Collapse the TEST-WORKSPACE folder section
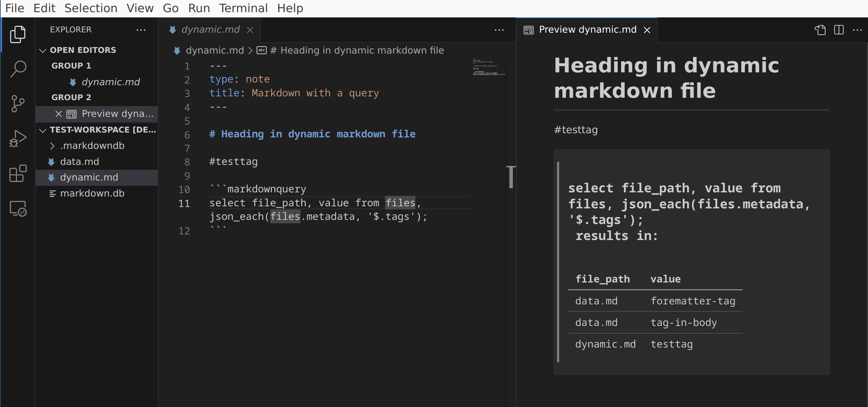 pos(42,130)
